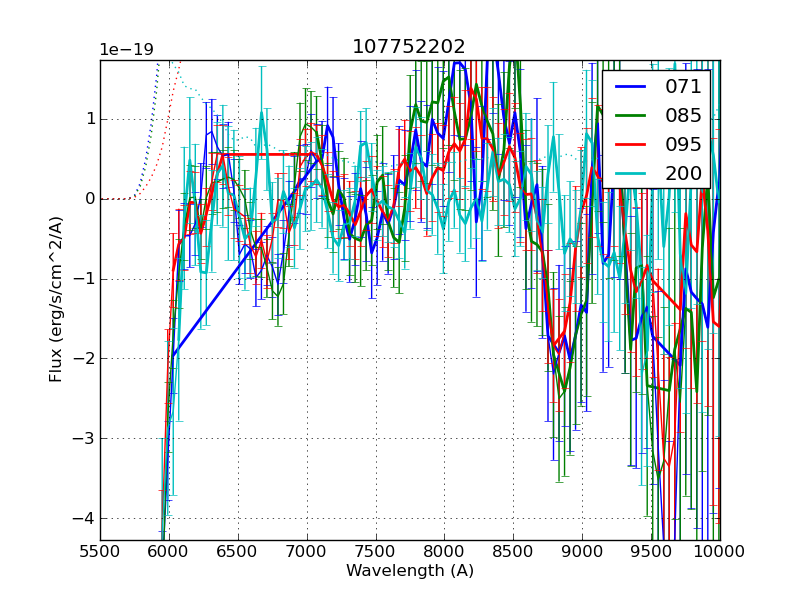Click the Flux y-axis label
Image resolution: width=800 pixels, height=600 pixels.
57,299
